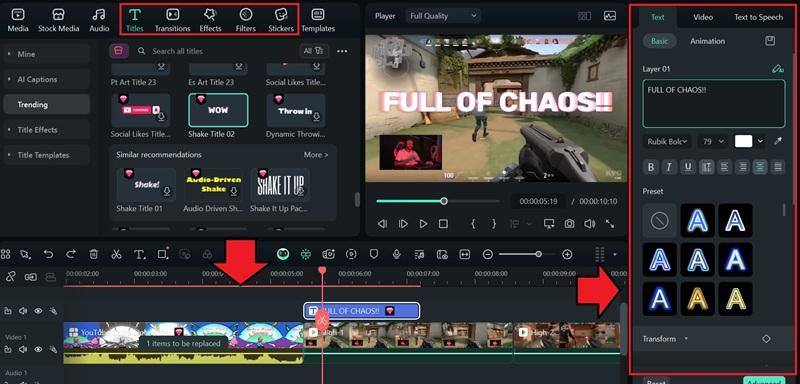Toggle the waveform scope icon above player

(610, 16)
